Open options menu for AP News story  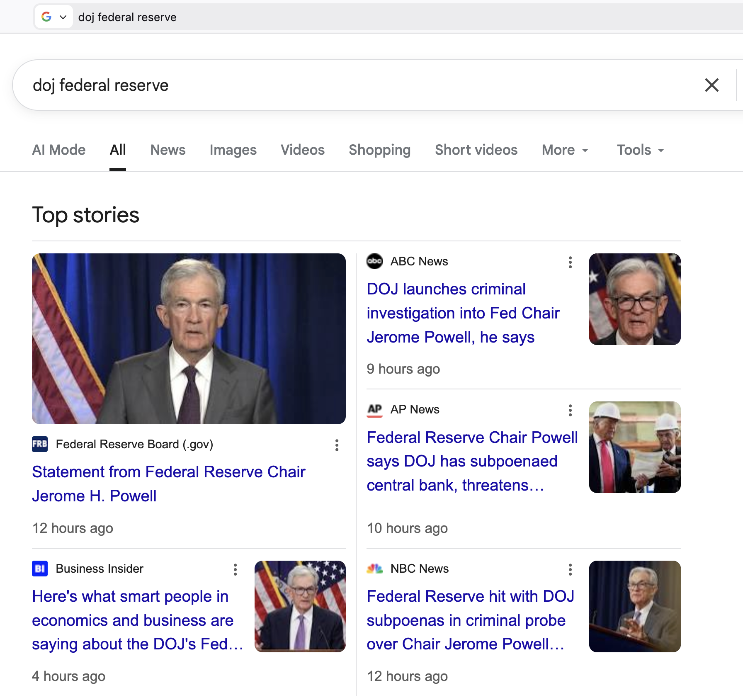[571, 410]
